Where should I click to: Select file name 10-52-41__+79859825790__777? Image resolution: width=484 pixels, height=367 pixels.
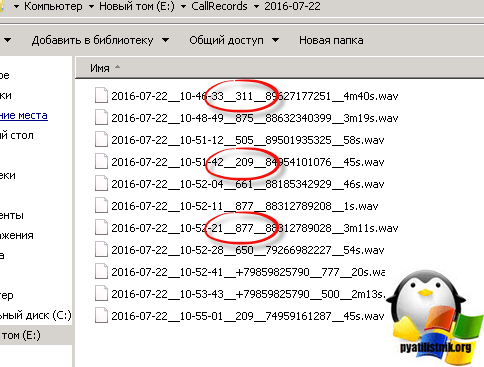[248, 272]
